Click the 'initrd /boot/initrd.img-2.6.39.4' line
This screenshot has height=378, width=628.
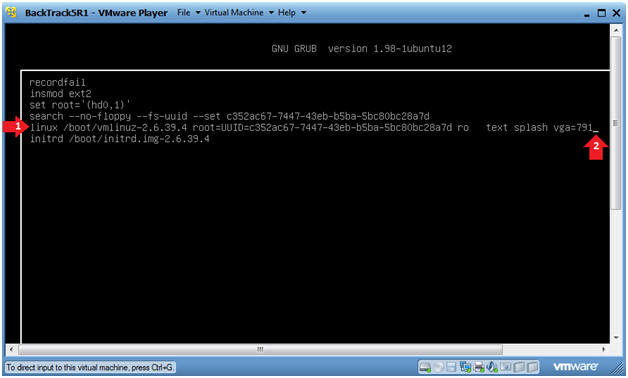[119, 139]
